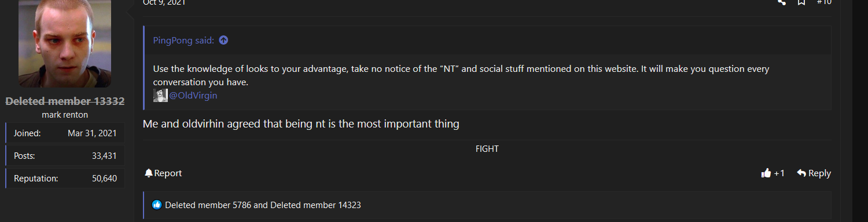Open post number #10 permalink
This screenshot has width=868, height=222.
pos(824,2)
